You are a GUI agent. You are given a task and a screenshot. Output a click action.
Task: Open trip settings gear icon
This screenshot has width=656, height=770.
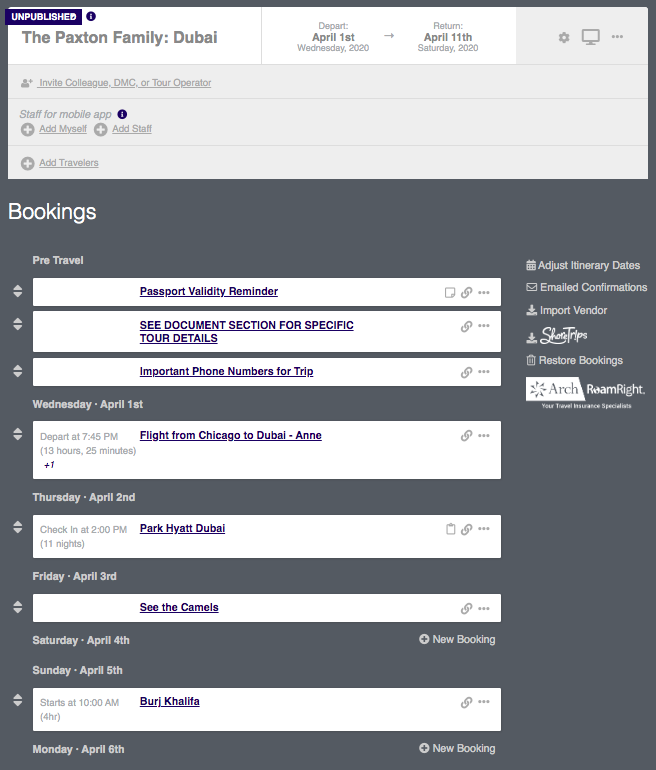(564, 37)
